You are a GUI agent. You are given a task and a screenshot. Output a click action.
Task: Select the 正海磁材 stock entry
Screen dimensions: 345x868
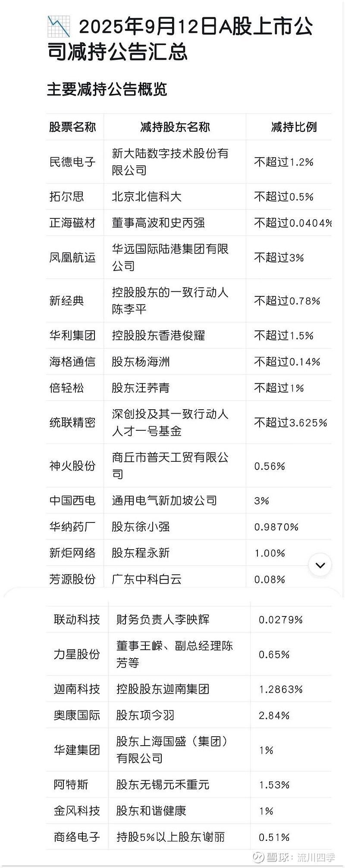tap(72, 223)
